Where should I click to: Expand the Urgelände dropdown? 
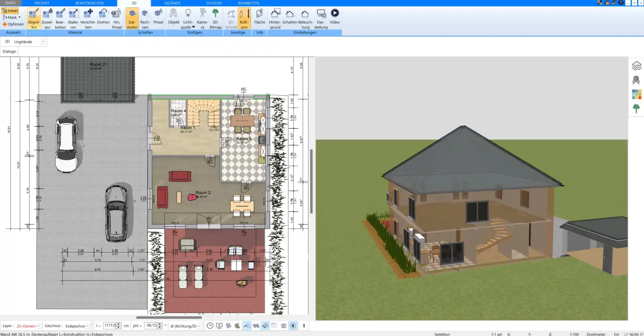tap(43, 42)
